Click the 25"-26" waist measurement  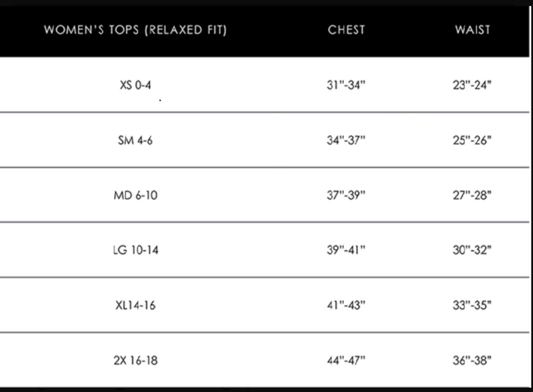pyautogui.click(x=472, y=141)
